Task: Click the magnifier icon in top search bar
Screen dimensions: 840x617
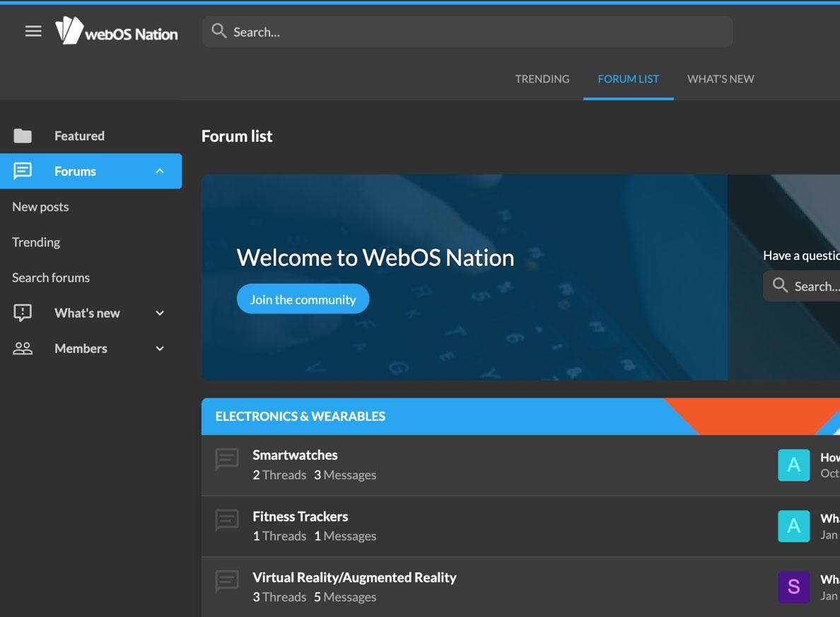Action: [219, 31]
